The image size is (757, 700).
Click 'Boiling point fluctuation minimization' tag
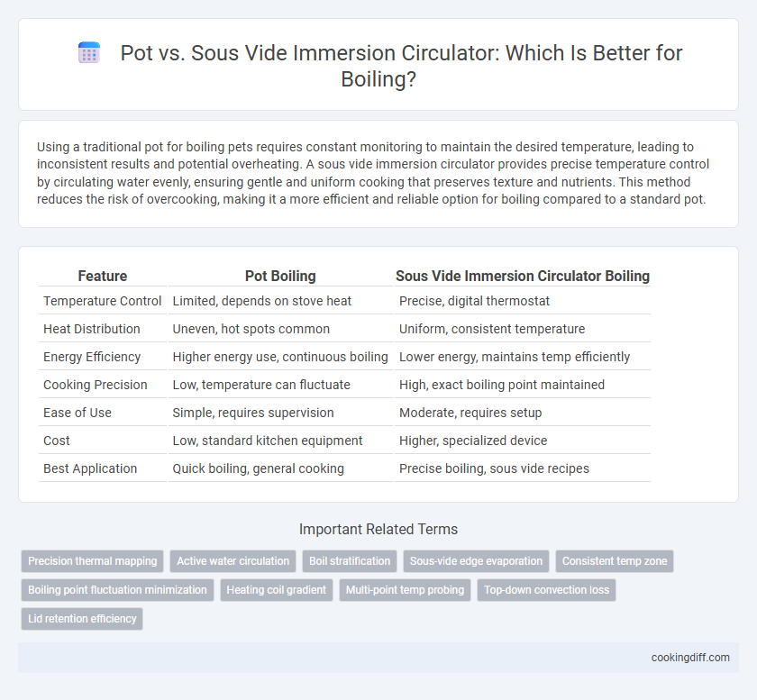tap(117, 590)
